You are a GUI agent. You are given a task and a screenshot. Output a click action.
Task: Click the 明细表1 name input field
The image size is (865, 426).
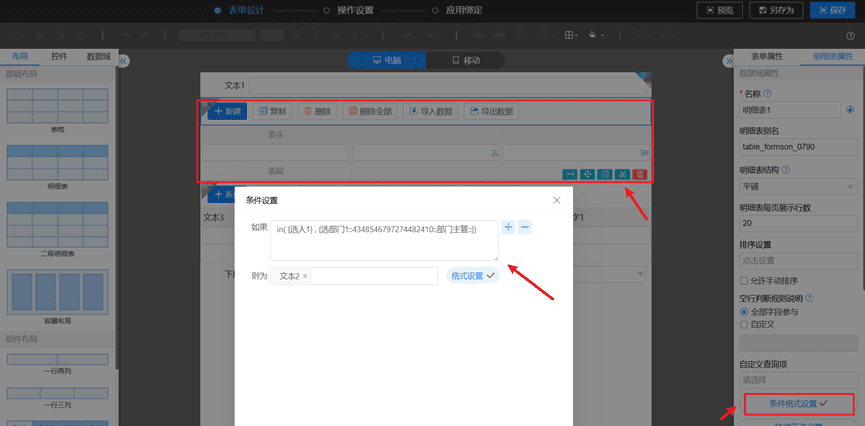pos(790,110)
